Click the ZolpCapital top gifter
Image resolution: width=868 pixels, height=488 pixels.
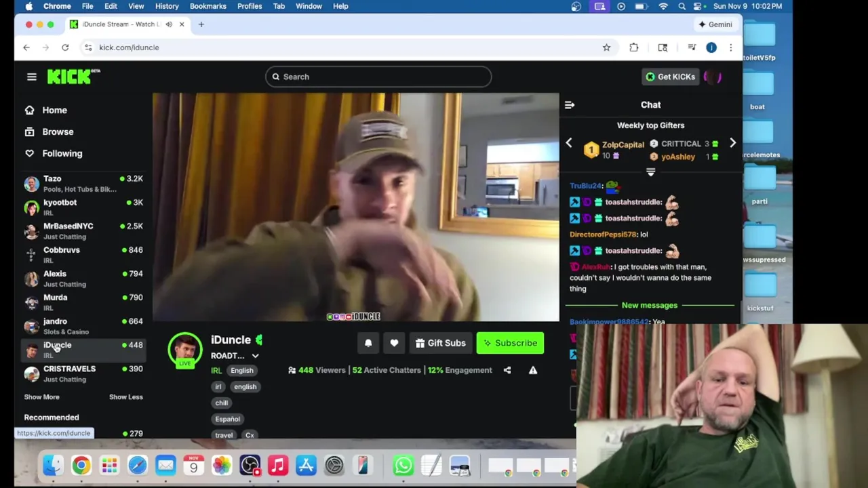[623, 145]
